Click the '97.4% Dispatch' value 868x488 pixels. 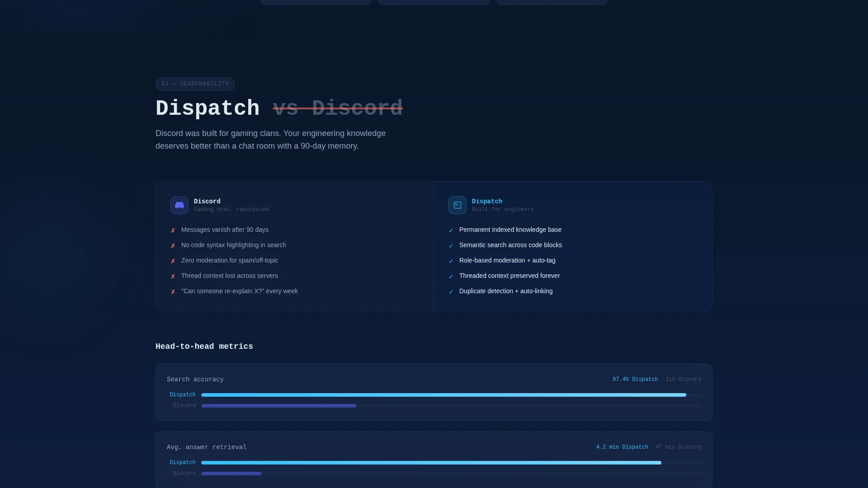click(635, 380)
